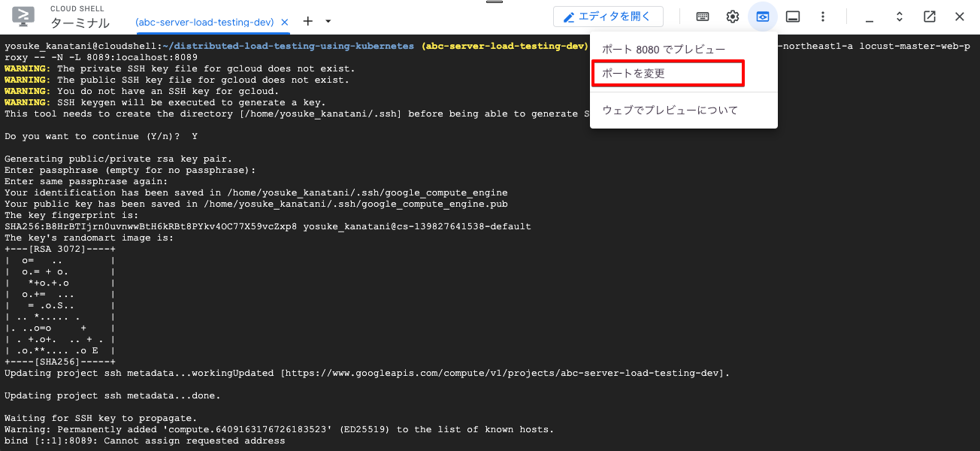
Task: Open the three-dot more options menu
Action: coord(823,17)
